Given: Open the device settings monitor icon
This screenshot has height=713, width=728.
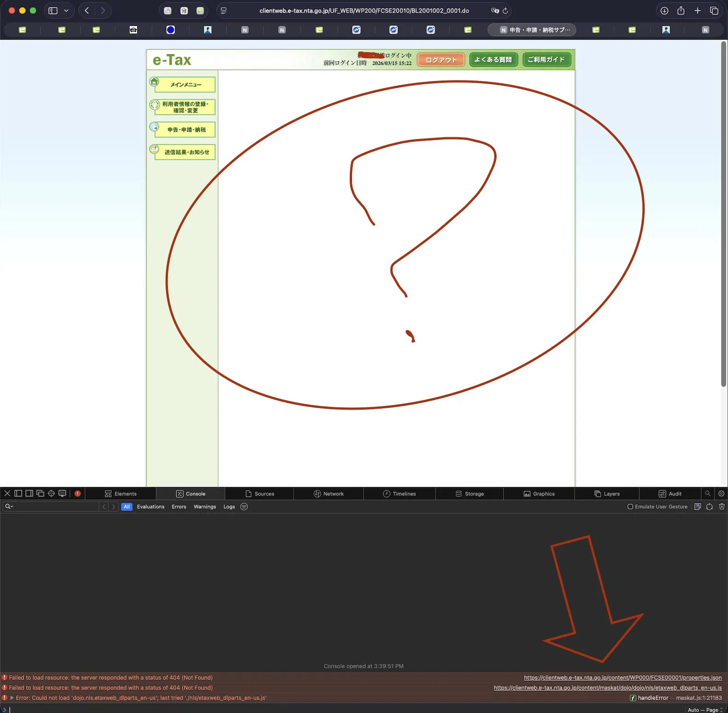Looking at the screenshot, I should [62, 493].
